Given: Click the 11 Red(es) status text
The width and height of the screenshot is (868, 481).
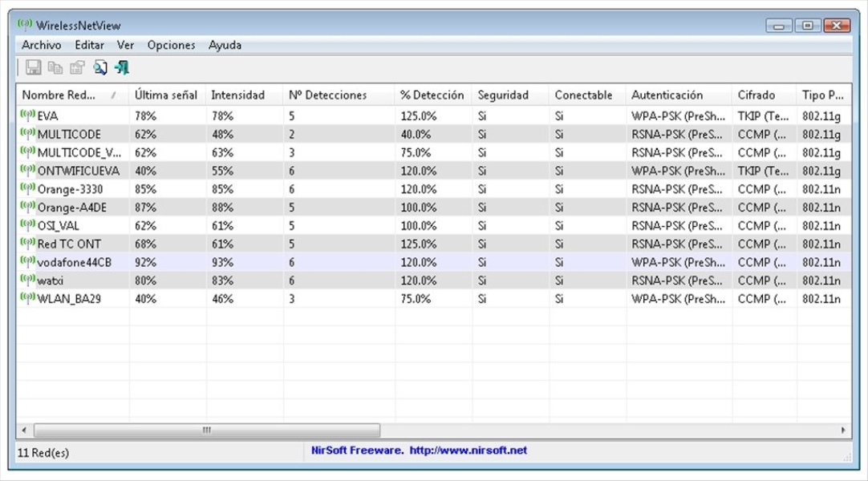Looking at the screenshot, I should pyautogui.click(x=43, y=453).
